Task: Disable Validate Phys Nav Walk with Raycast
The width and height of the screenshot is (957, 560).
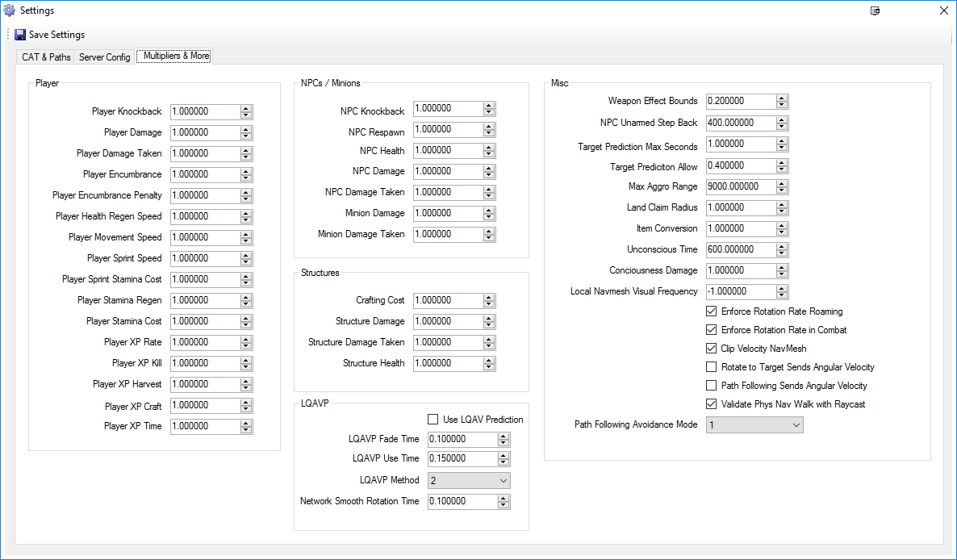Action: point(711,404)
